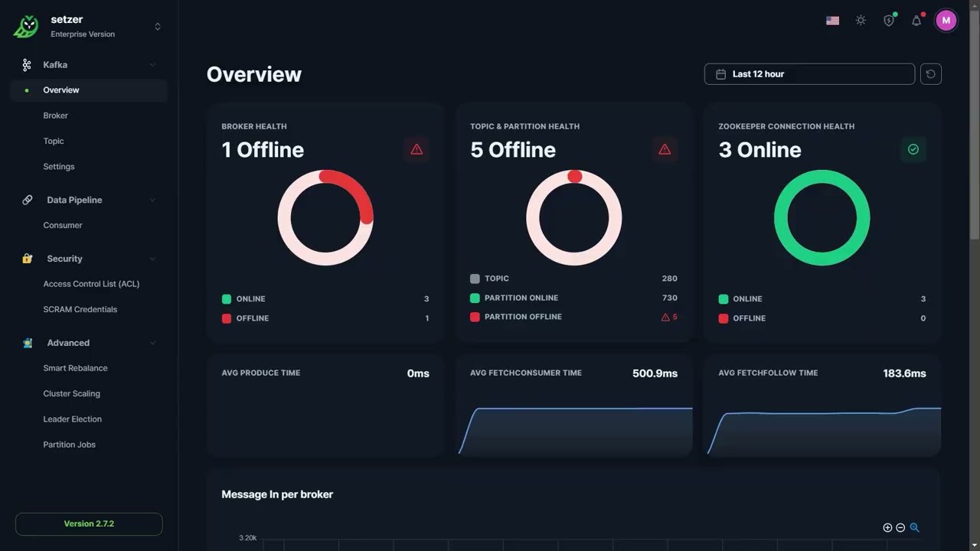The height and width of the screenshot is (551, 980).
Task: Refresh the overview with the reload button
Action: point(931,74)
